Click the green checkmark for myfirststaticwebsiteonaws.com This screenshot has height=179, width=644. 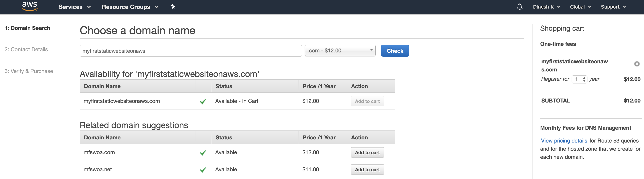point(203,101)
